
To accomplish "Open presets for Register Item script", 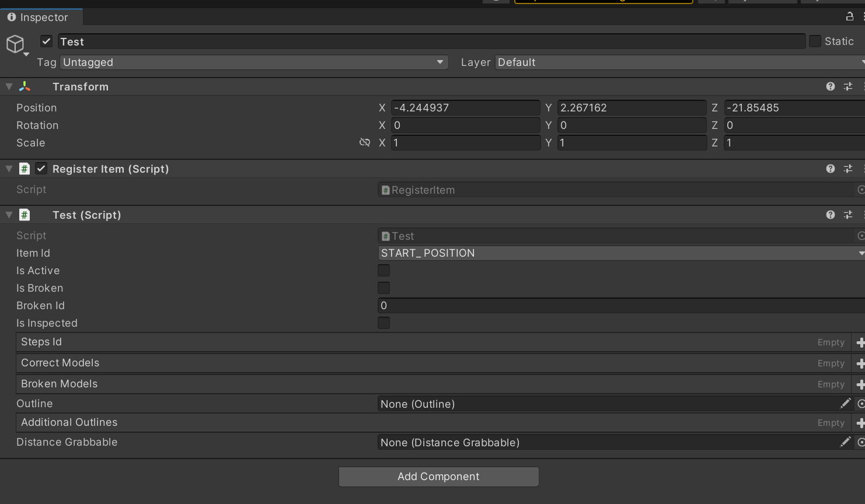I will [847, 169].
